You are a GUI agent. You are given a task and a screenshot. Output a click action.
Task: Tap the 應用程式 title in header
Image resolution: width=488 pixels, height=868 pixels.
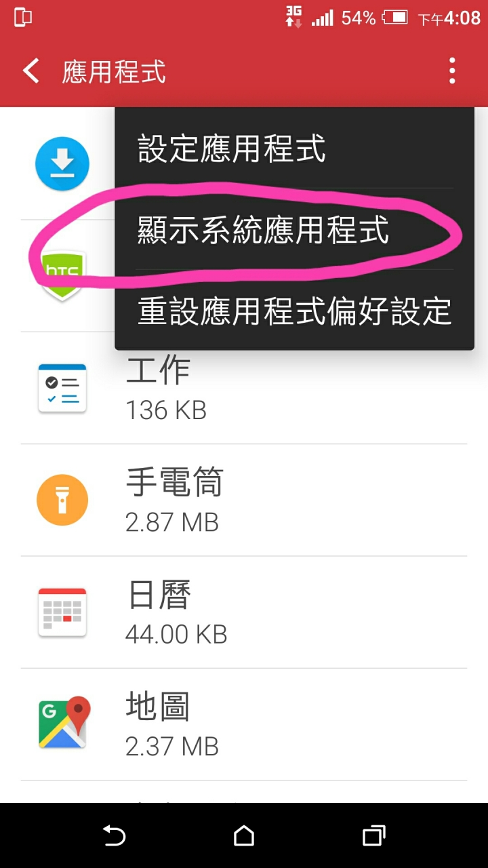[x=114, y=72]
